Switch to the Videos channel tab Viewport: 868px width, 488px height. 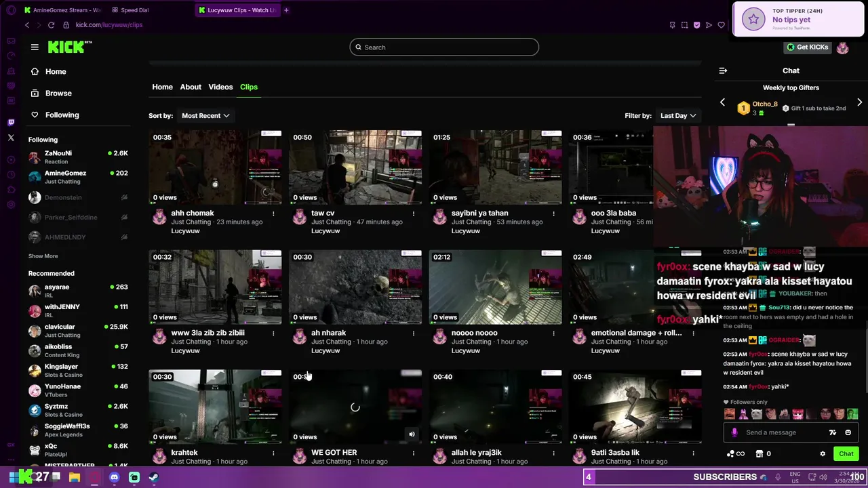(x=220, y=87)
